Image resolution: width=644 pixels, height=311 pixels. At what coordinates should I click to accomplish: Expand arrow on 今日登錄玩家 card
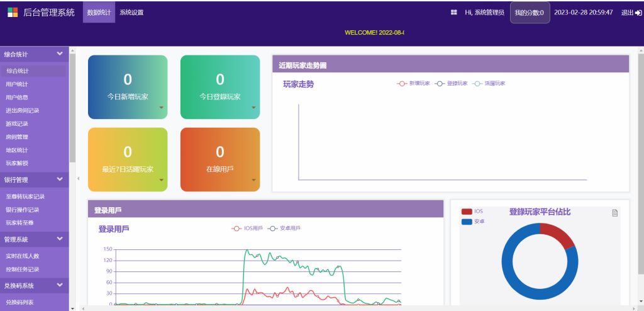[253, 108]
